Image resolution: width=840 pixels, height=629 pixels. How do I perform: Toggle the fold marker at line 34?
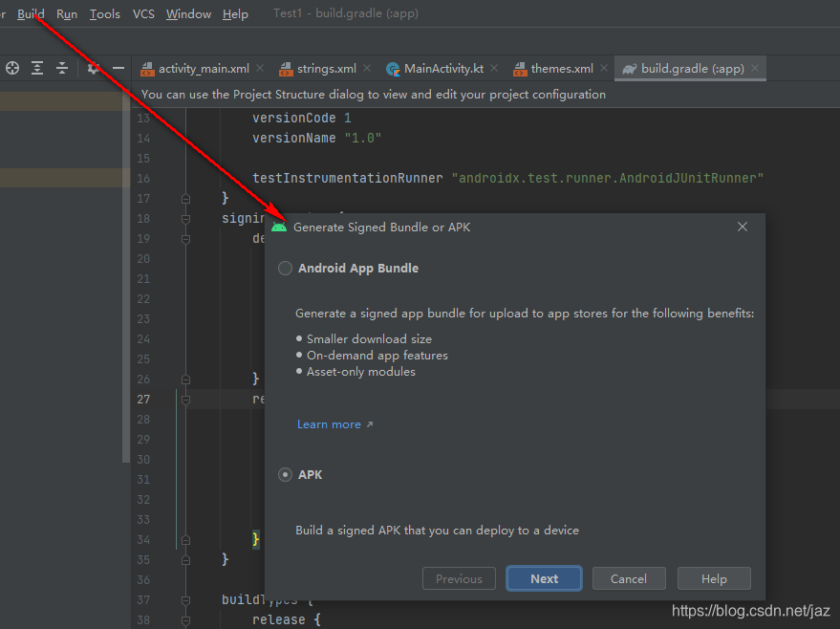coord(186,540)
